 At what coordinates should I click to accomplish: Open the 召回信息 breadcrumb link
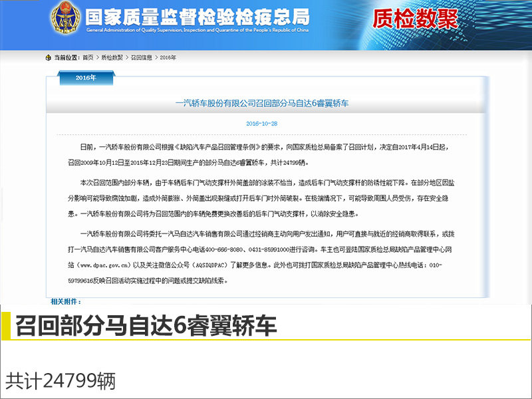point(141,58)
